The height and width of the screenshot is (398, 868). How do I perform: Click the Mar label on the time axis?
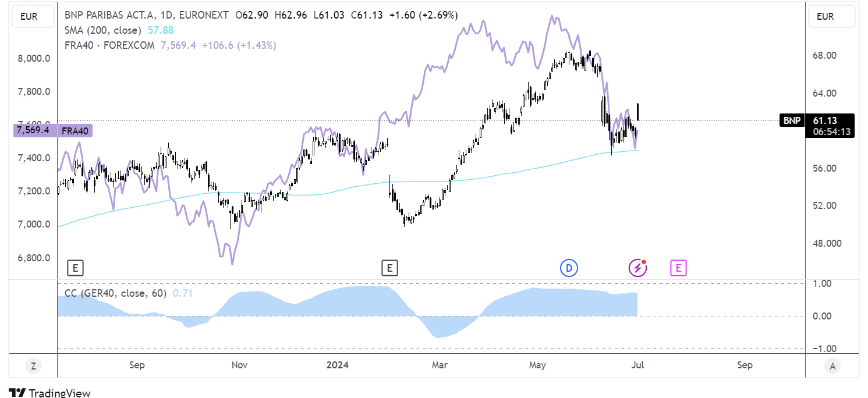pos(440,365)
